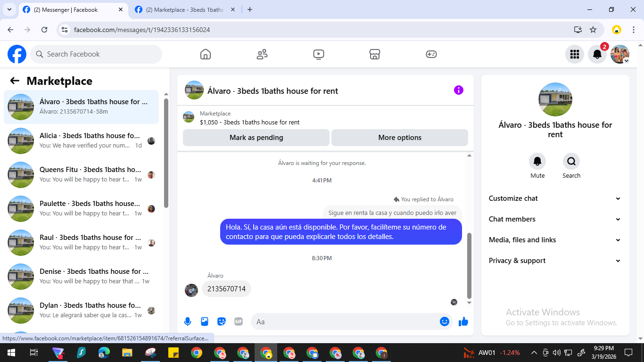
Task: Open the $1,050 listing link
Action: click(249, 122)
